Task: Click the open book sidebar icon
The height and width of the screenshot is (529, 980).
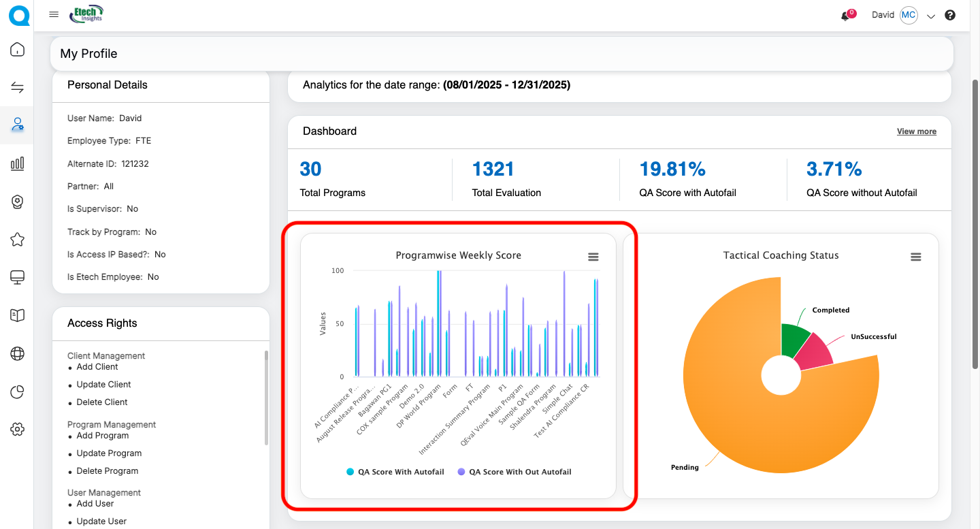Action: (18, 315)
